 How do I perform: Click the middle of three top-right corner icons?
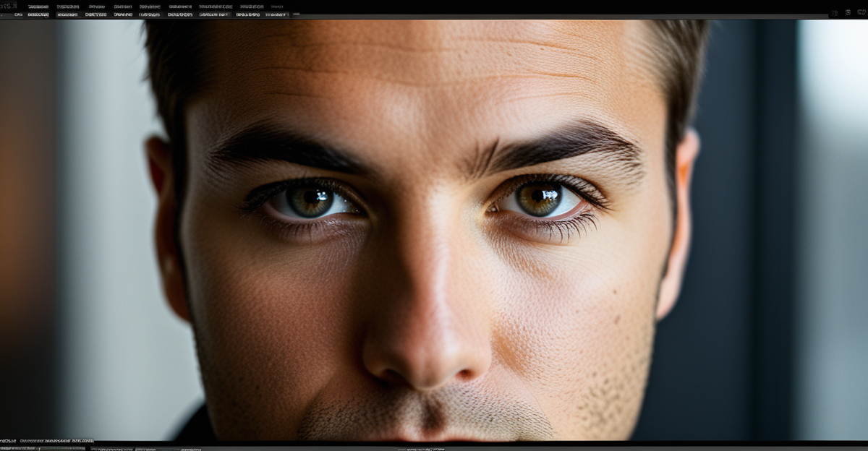pos(848,12)
